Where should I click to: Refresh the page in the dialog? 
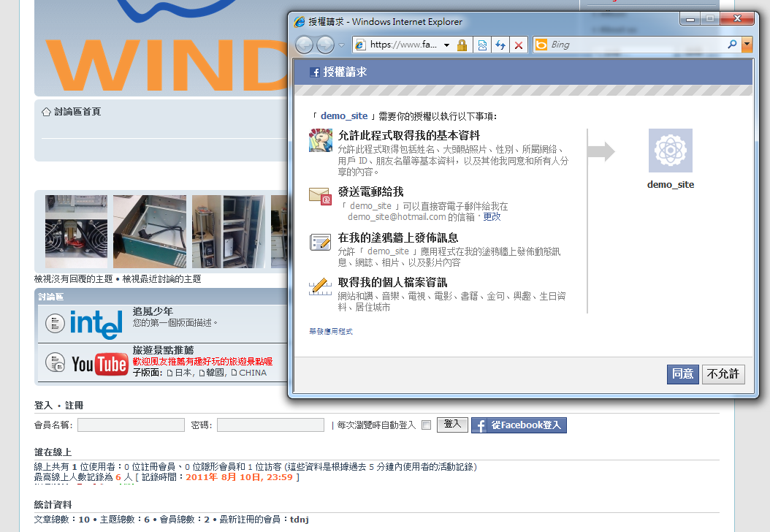click(x=500, y=45)
